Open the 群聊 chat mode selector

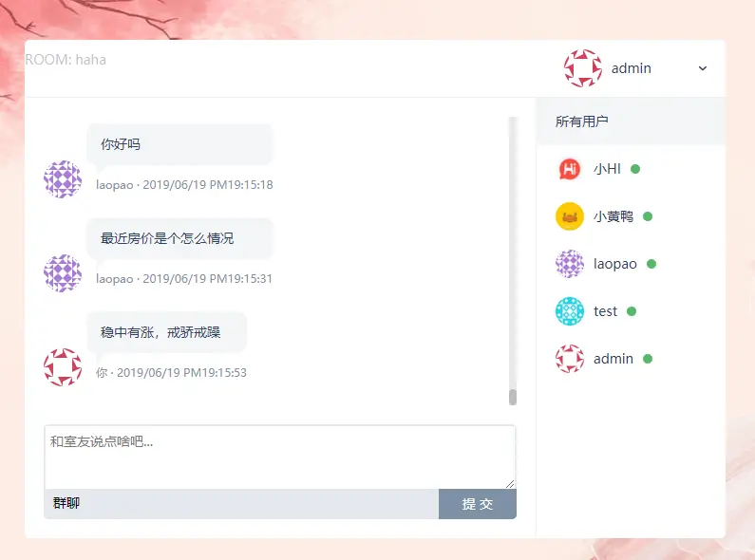tap(66, 503)
